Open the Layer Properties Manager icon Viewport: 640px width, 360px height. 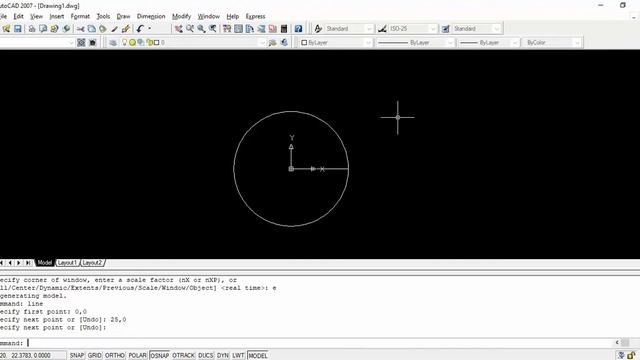pos(113,42)
